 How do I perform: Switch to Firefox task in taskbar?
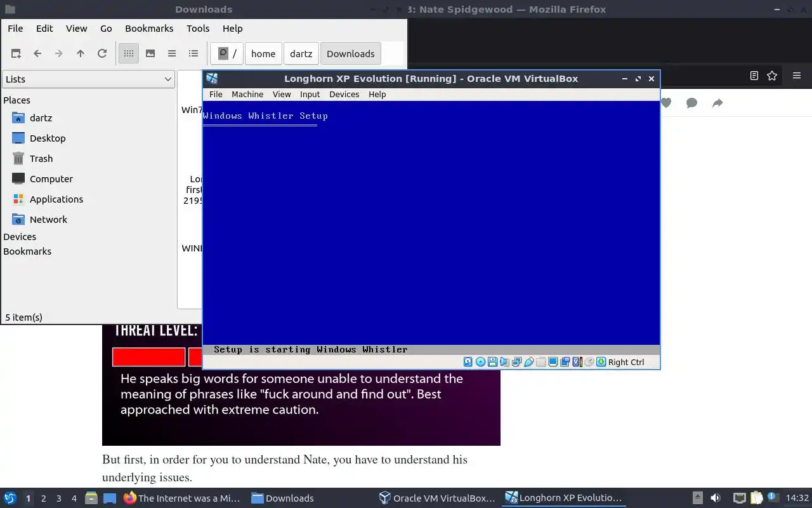[182, 498]
